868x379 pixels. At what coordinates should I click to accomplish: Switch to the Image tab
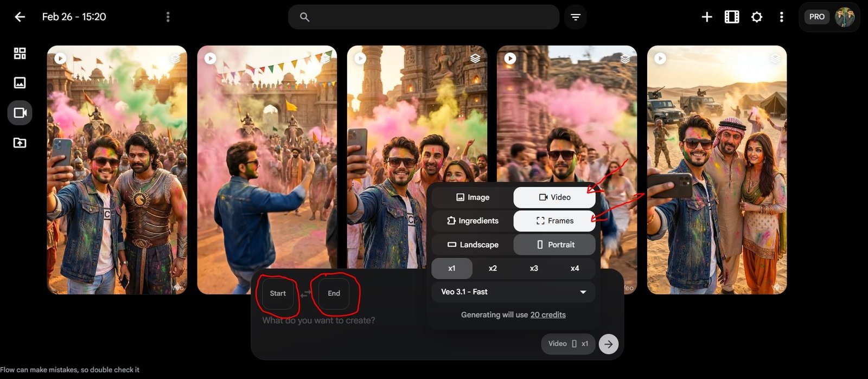click(473, 197)
